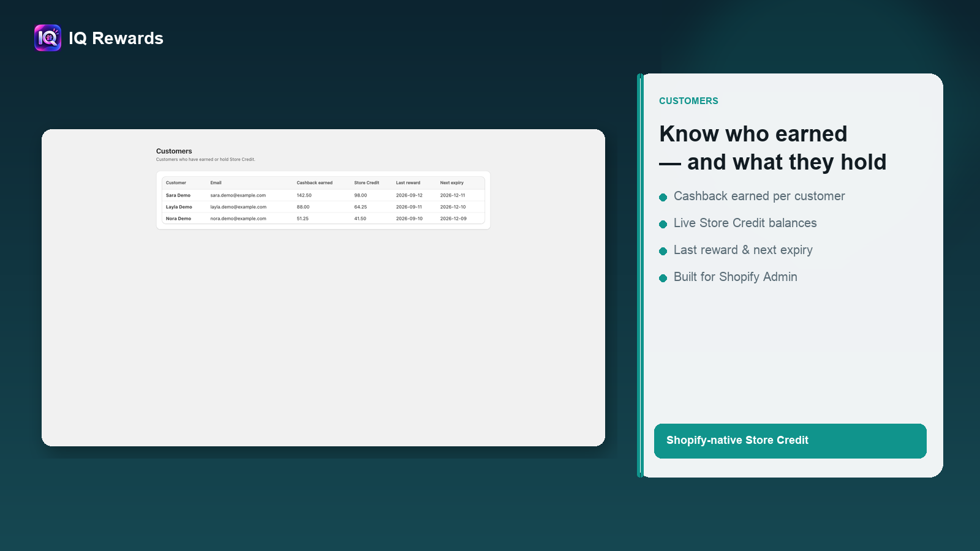Click the layla.demo@example.com email cell

click(x=238, y=207)
